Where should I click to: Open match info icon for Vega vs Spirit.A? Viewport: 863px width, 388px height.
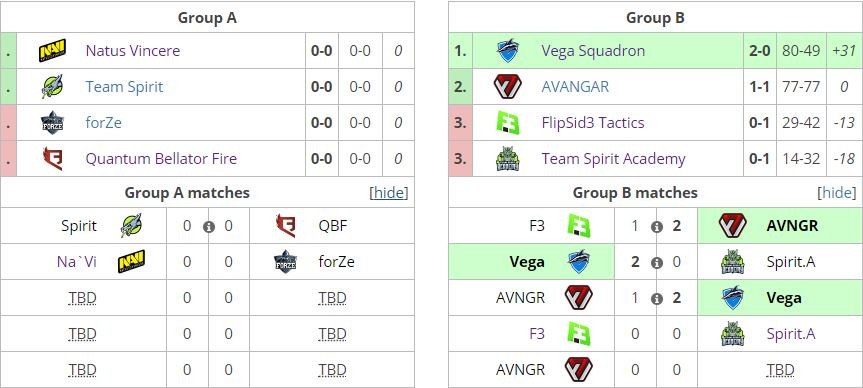(656, 263)
